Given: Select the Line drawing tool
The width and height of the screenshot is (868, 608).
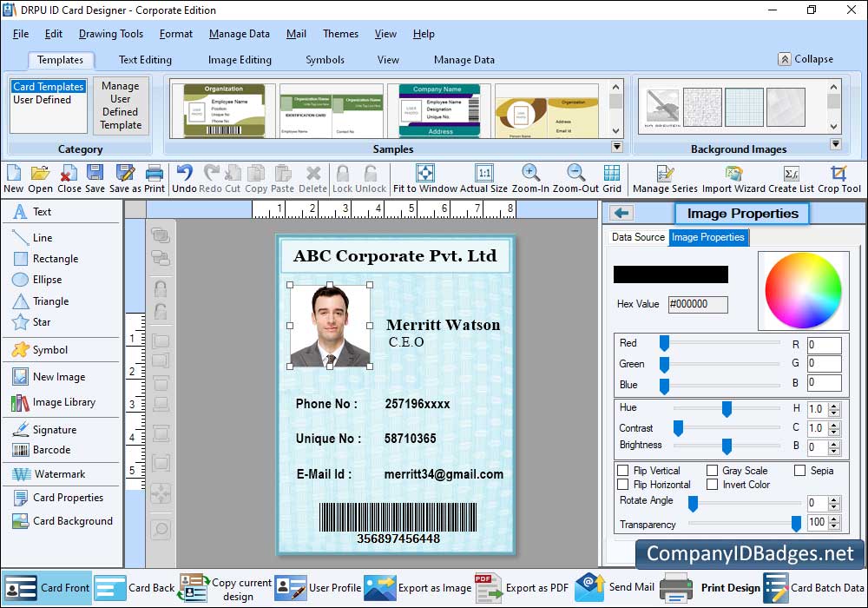Looking at the screenshot, I should point(32,237).
